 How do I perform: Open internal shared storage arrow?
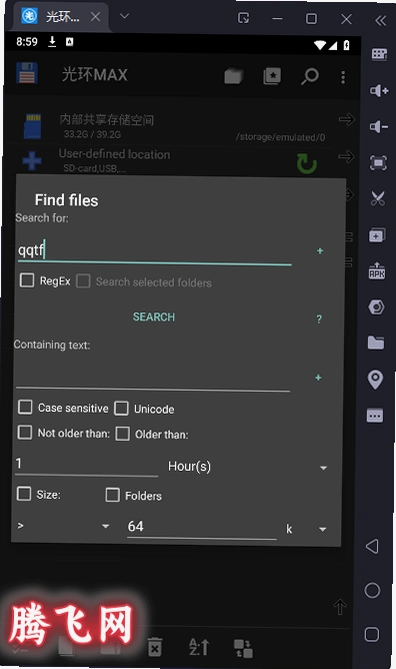tap(346, 119)
